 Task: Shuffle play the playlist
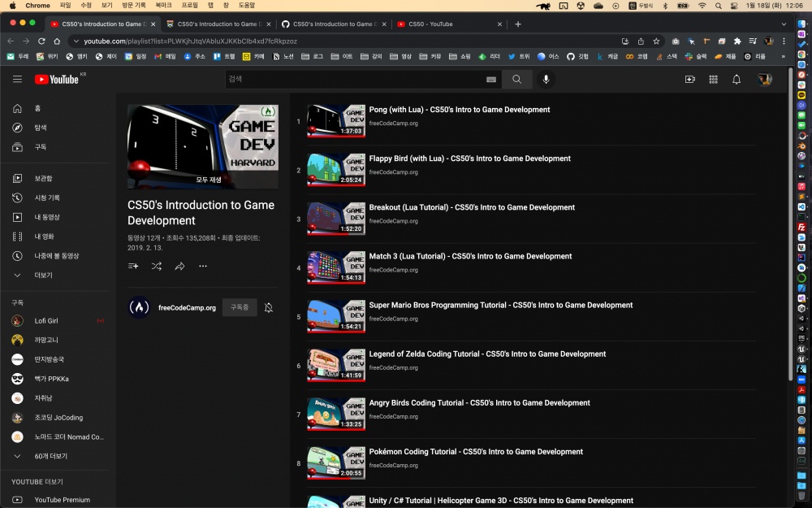tap(157, 266)
